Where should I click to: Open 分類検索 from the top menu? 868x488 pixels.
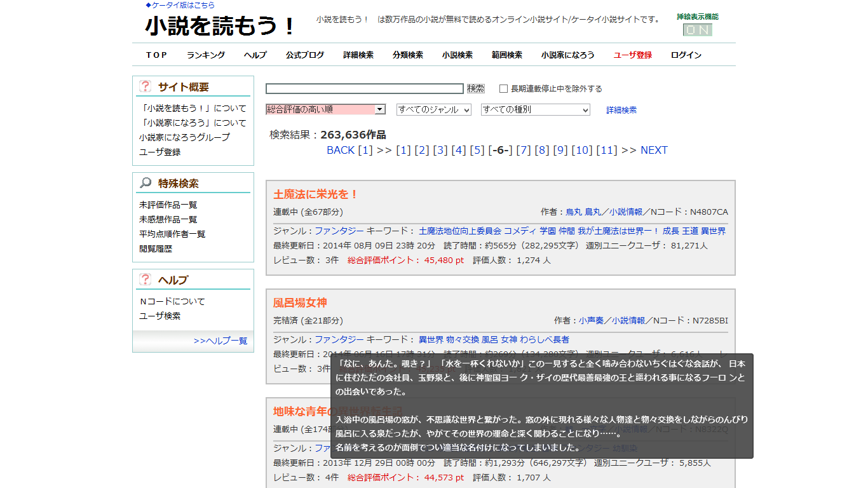[407, 55]
